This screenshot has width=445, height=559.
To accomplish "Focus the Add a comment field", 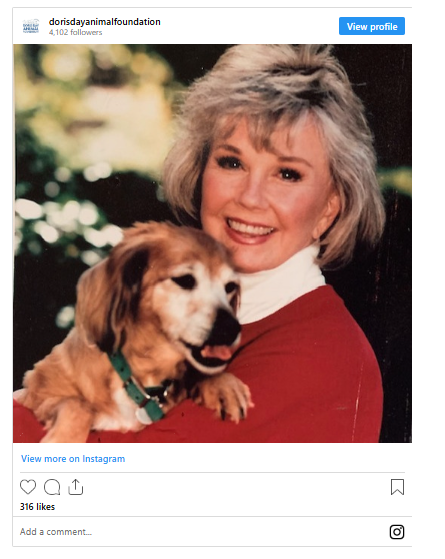I will coord(200,532).
